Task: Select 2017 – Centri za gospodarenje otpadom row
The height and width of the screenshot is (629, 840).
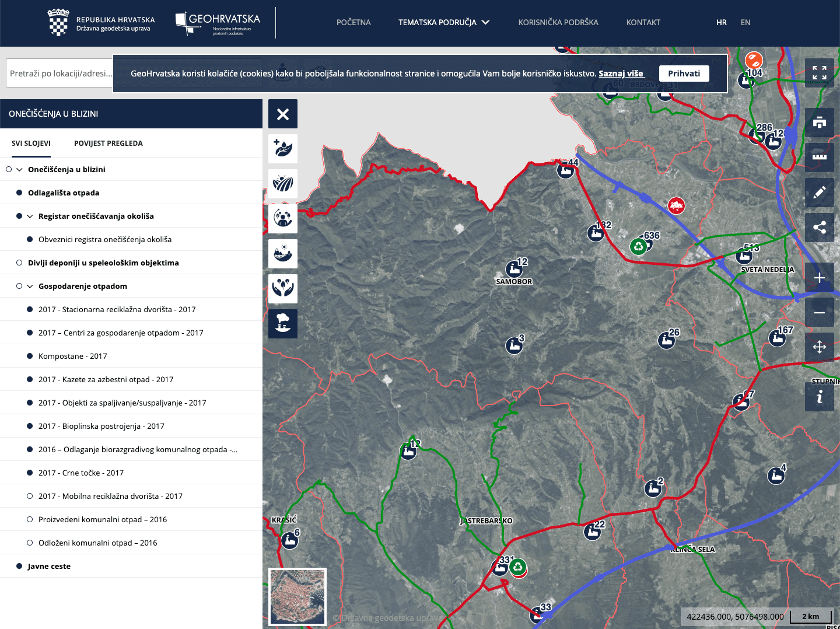Action: 131,333
